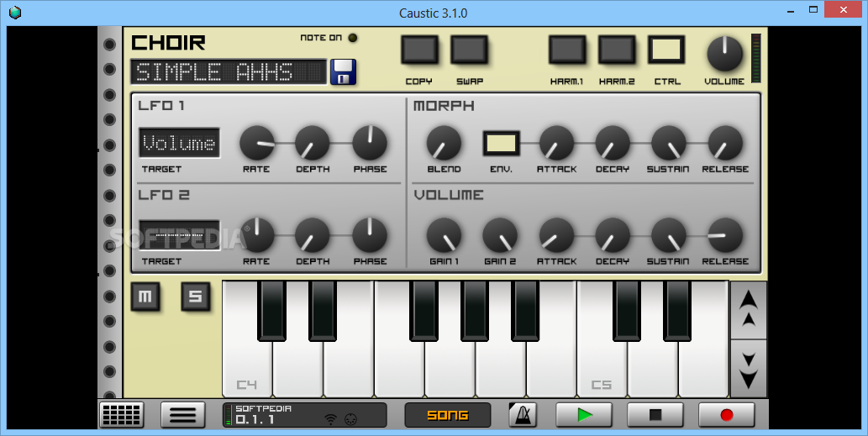The width and height of the screenshot is (868, 436).
Task: Click the song position display reading 0.1.1
Action: click(255, 420)
